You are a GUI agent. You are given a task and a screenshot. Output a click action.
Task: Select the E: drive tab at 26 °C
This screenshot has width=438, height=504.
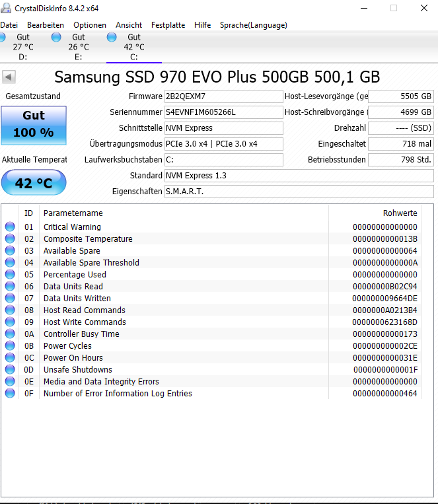pos(79,47)
